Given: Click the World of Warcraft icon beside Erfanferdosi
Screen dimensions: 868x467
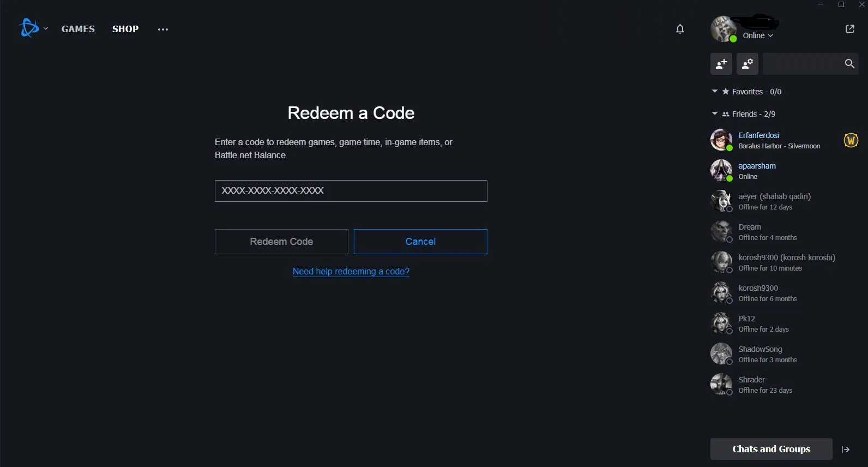Looking at the screenshot, I should pyautogui.click(x=851, y=140).
